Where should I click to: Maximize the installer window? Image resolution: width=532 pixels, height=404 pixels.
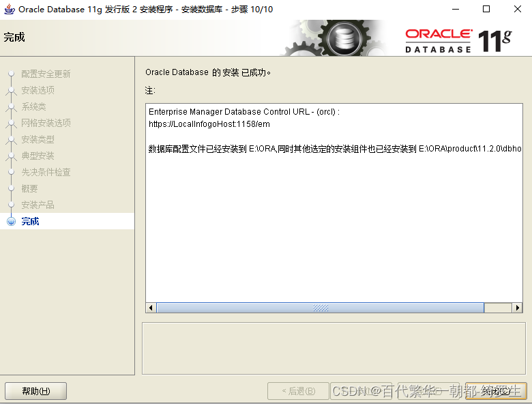click(x=486, y=9)
